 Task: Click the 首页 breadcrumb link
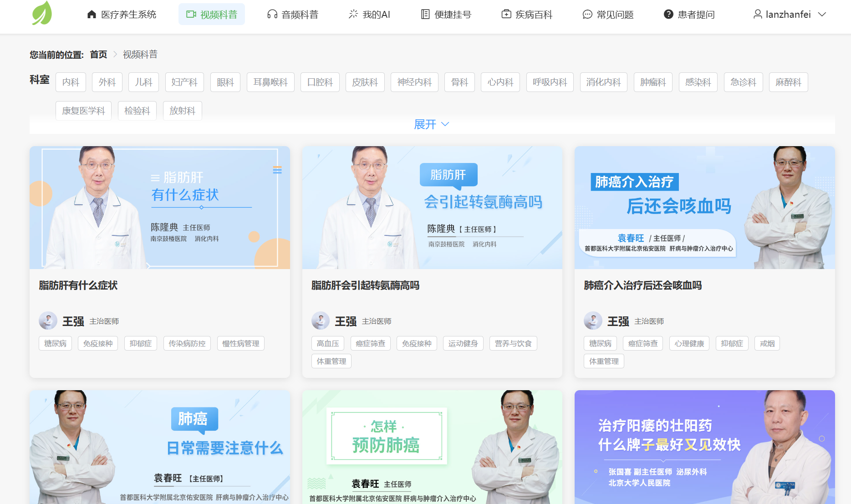[x=98, y=55]
